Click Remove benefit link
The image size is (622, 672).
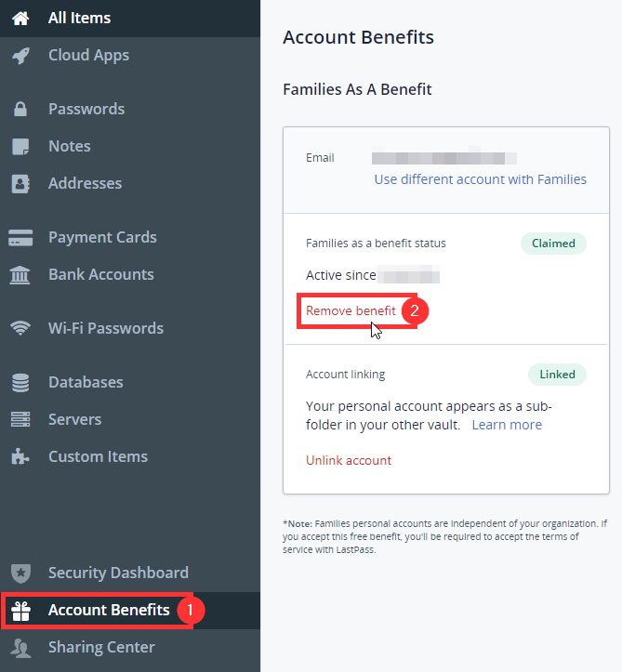pos(351,310)
